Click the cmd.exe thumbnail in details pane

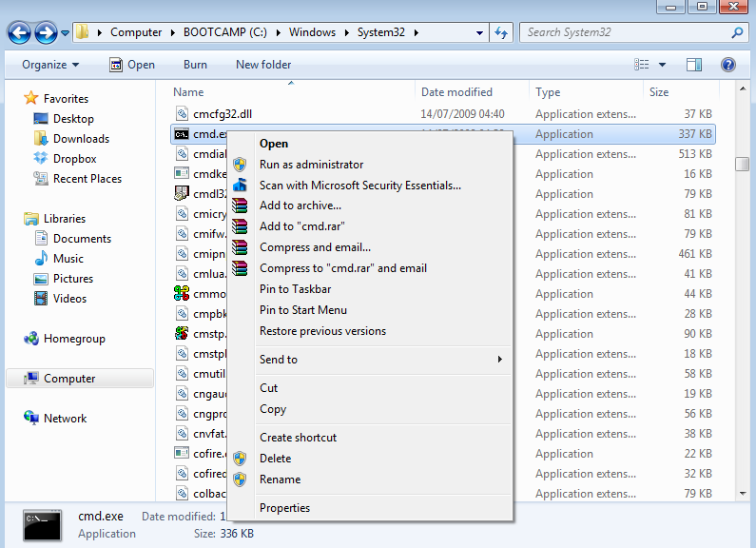click(x=43, y=525)
